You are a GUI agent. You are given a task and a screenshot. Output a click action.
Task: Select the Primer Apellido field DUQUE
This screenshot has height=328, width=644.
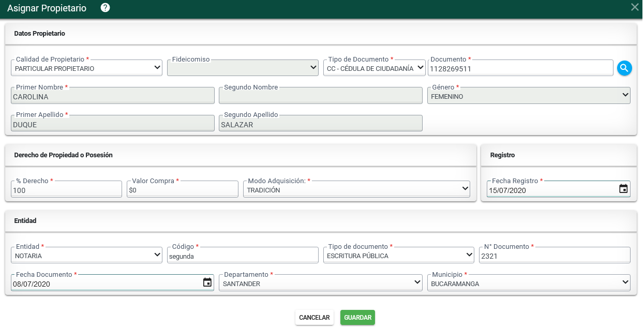[x=113, y=124]
